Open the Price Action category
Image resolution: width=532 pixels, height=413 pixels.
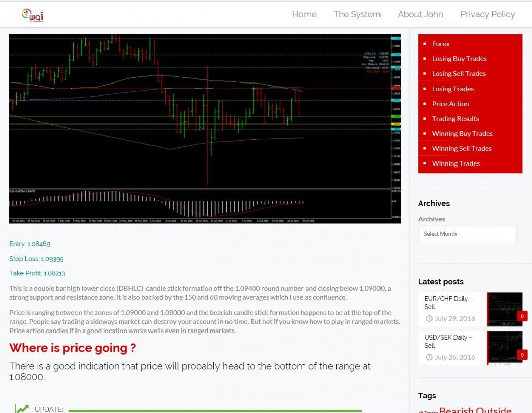(450, 104)
